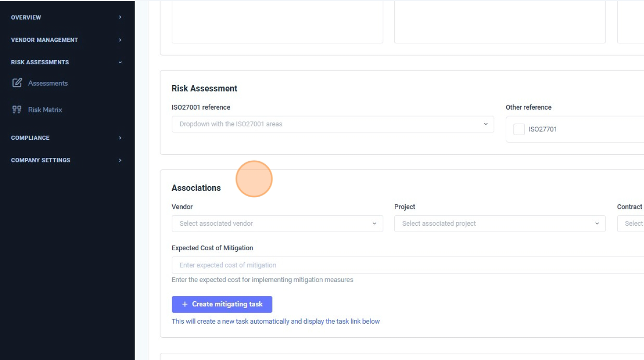Click the ISO27001 reference dropdown chevron icon

tap(485, 124)
